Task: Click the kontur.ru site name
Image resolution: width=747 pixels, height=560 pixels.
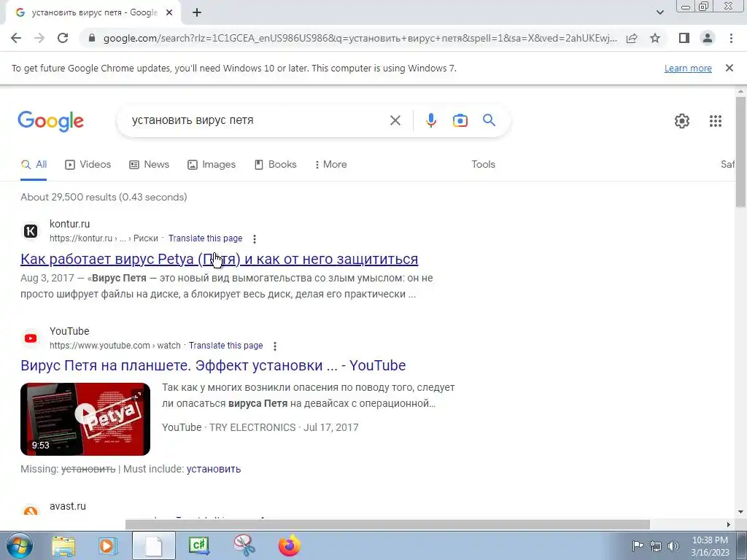Action: (69, 224)
